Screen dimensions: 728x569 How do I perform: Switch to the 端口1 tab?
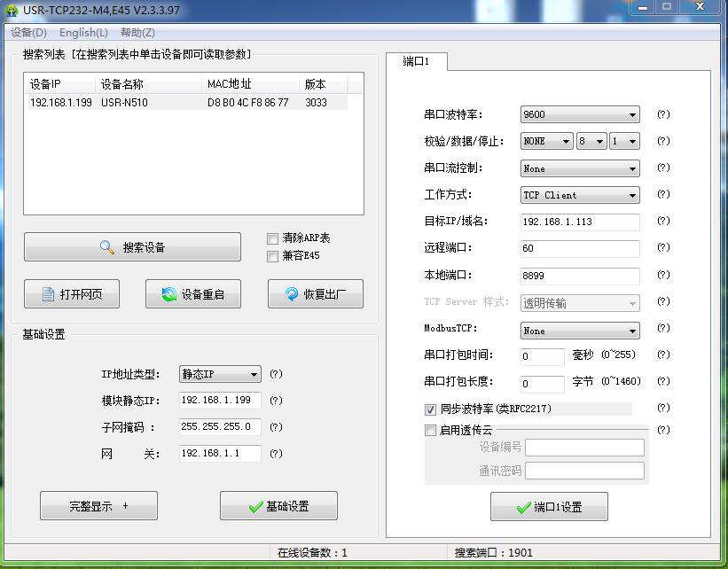(416, 61)
